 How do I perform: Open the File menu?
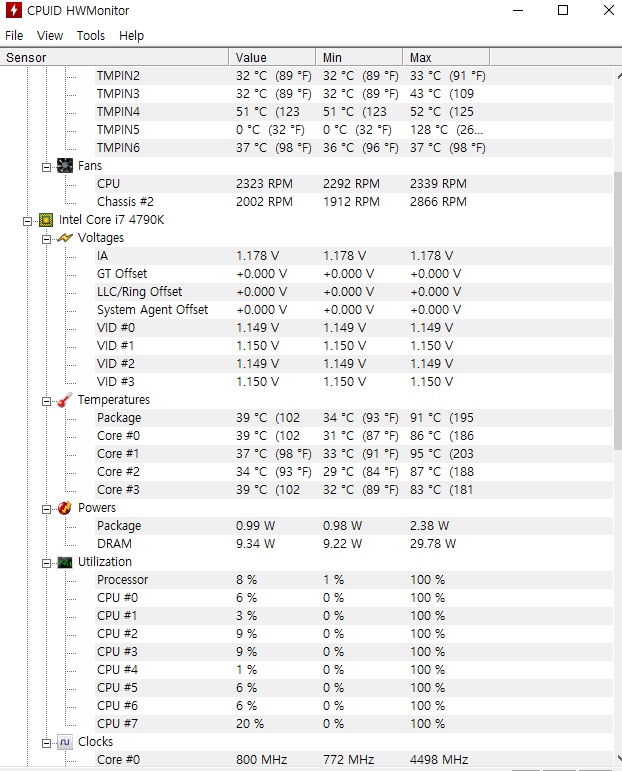coord(14,35)
